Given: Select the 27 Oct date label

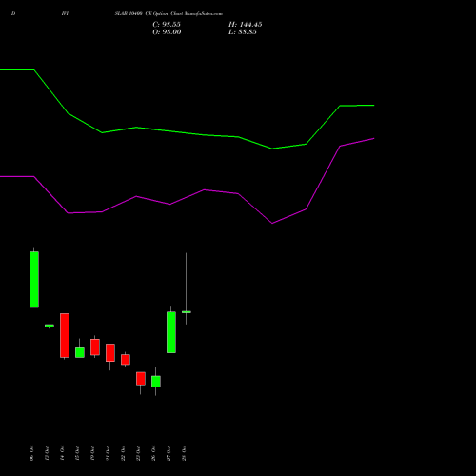Looking at the screenshot, I should coord(169,453).
